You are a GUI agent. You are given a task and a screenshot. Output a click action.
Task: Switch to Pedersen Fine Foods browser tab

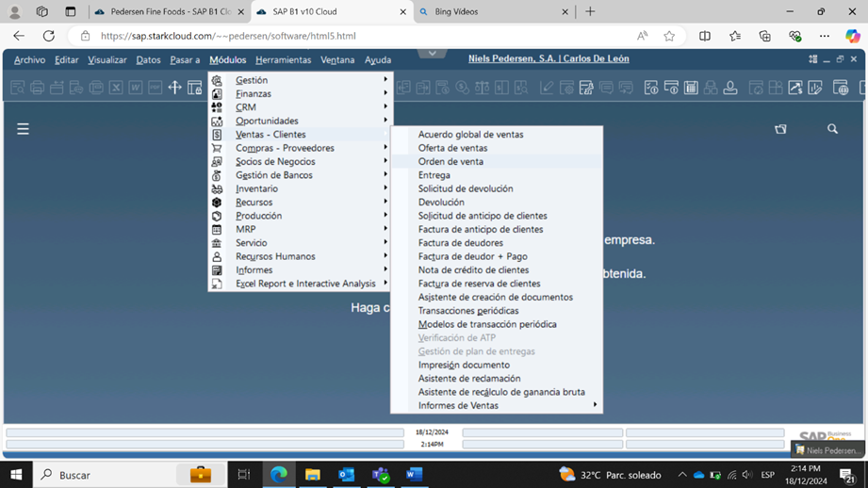tap(170, 11)
